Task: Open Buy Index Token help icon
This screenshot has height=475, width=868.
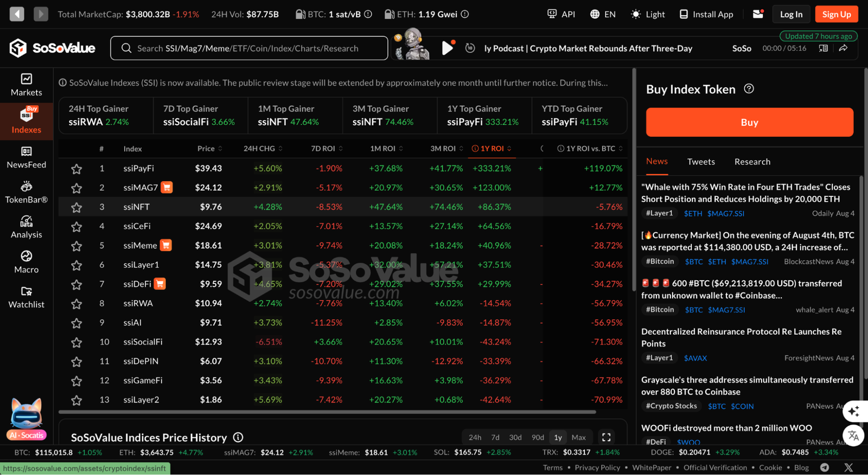Action: coord(749,89)
